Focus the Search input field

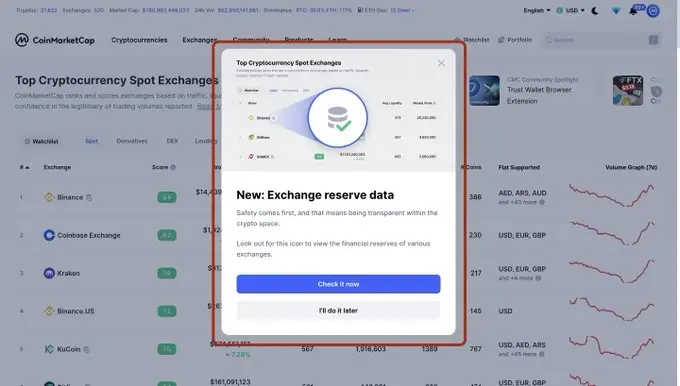click(x=602, y=40)
